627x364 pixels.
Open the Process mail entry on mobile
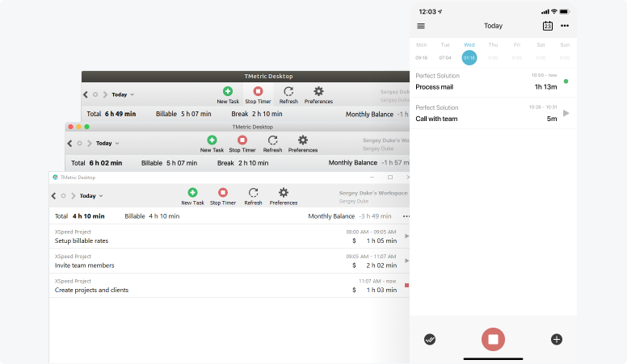[493, 82]
